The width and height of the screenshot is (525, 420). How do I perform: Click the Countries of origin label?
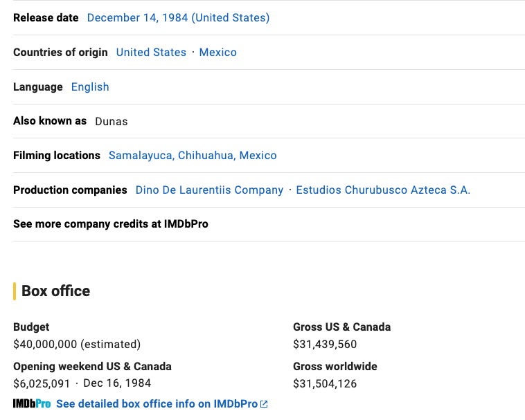[60, 52]
